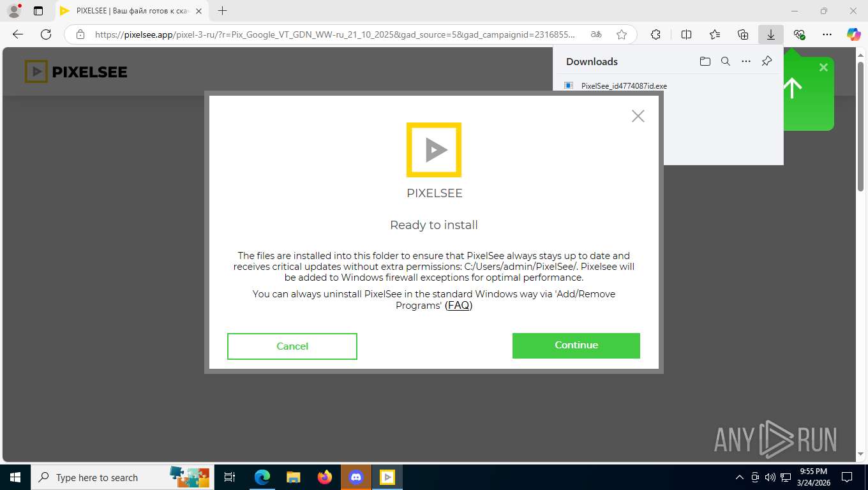Open Browser essentials heart icon
This screenshot has width=868, height=490.
pyautogui.click(x=799, y=34)
